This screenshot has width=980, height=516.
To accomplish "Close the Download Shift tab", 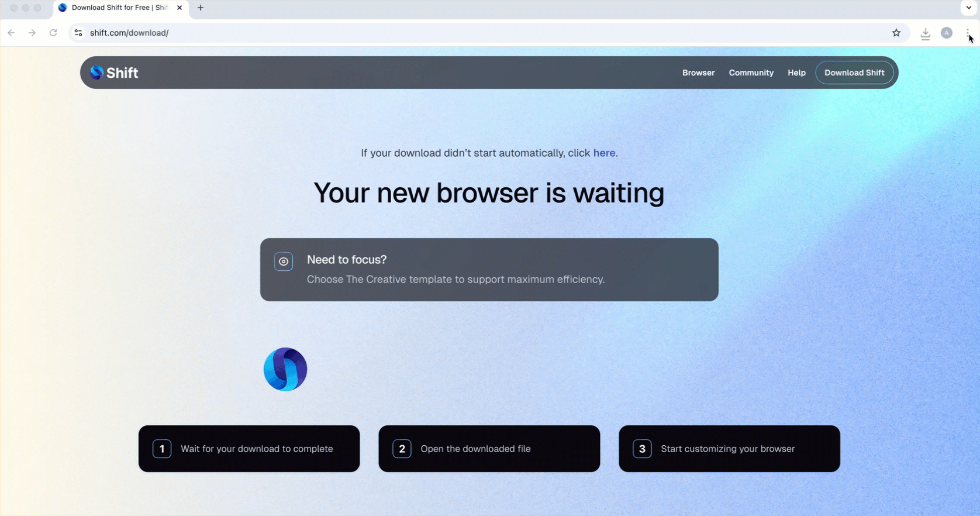I will (180, 8).
